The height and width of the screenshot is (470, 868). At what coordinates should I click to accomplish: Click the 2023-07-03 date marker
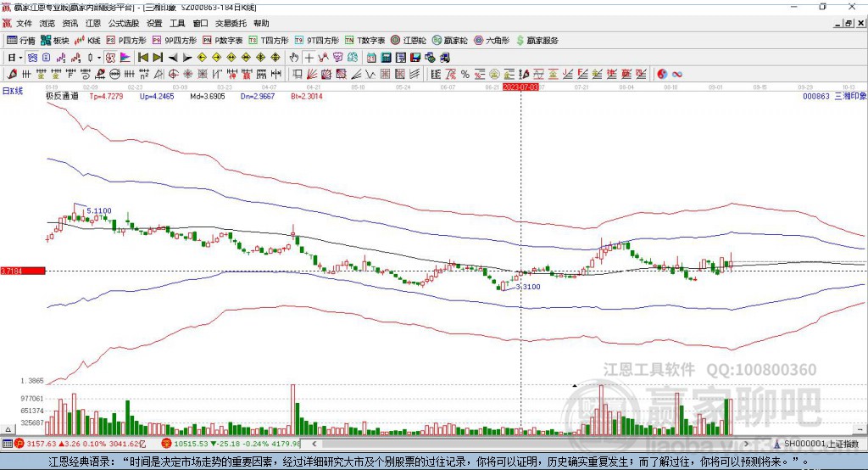(520, 87)
